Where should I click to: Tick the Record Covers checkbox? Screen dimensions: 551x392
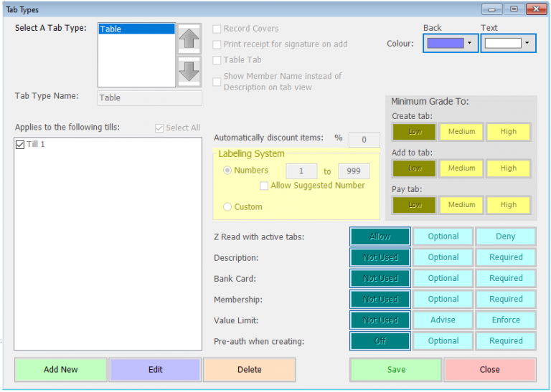(217, 29)
